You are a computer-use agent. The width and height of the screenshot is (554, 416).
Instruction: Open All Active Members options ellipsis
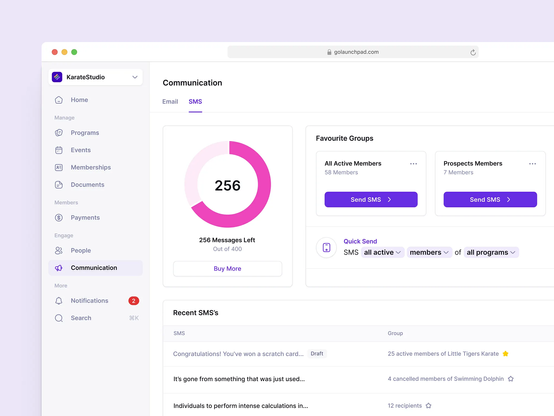(413, 164)
